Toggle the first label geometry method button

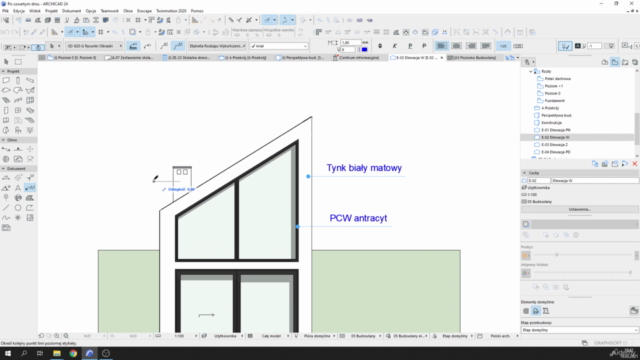[x=133, y=46]
